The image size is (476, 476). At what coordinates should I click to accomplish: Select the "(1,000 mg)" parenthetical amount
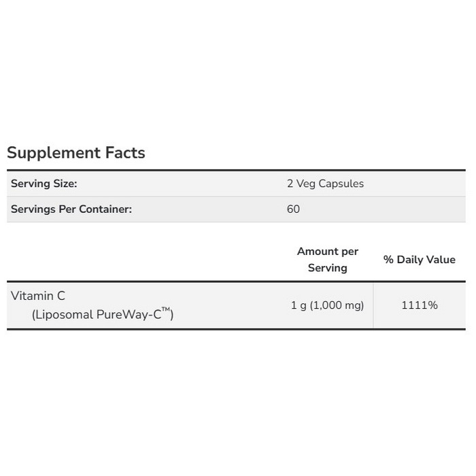[337, 305]
